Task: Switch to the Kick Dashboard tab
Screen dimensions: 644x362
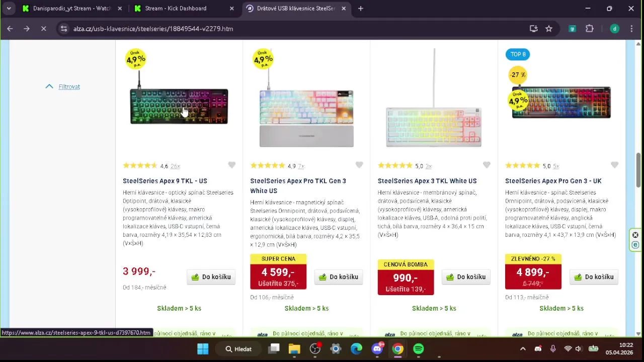Action: click(x=176, y=9)
